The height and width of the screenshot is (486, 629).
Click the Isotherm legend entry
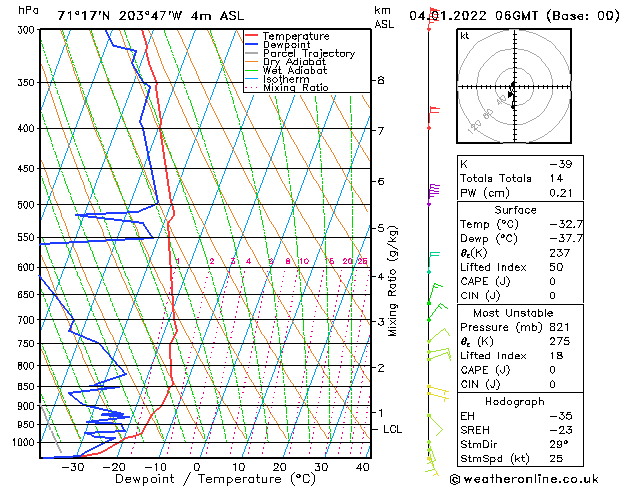pos(286,79)
